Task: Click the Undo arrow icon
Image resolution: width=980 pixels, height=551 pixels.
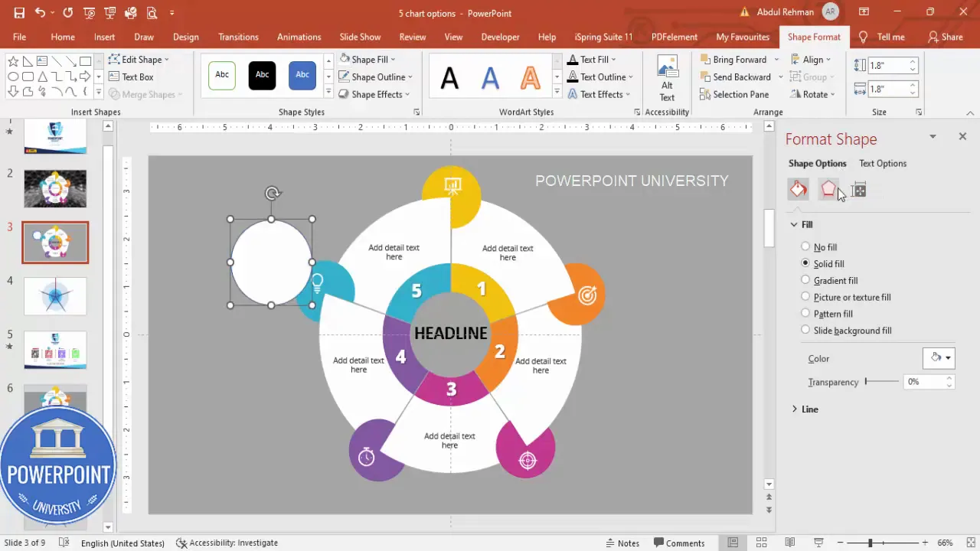Action: pos(40,13)
